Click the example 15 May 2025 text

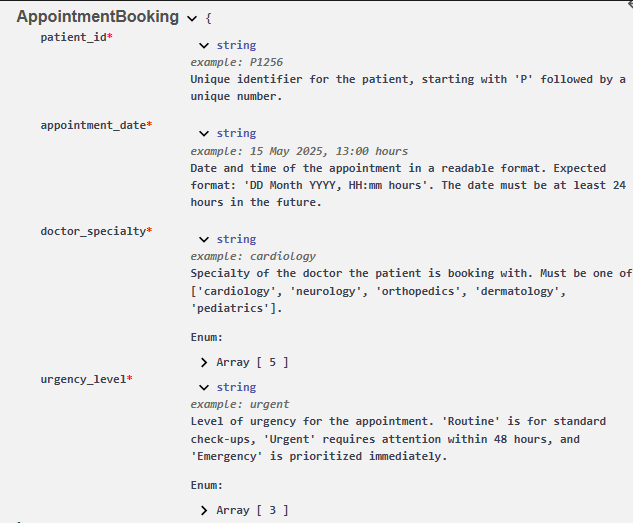pyautogui.click(x=286, y=151)
